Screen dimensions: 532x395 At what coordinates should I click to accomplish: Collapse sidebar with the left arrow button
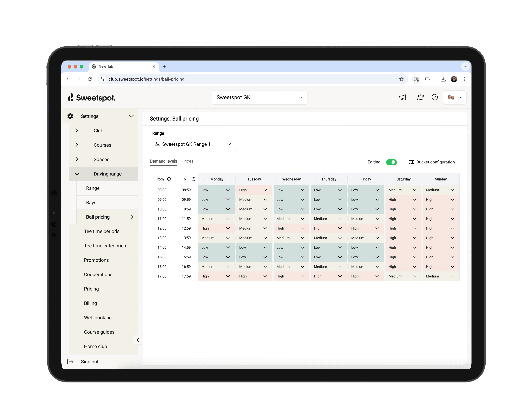(138, 340)
